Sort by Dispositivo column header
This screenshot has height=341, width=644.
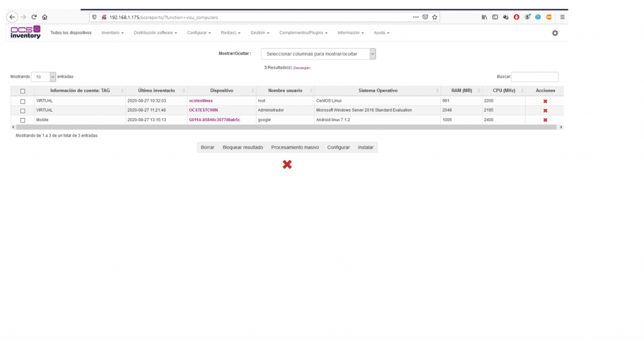pos(222,90)
